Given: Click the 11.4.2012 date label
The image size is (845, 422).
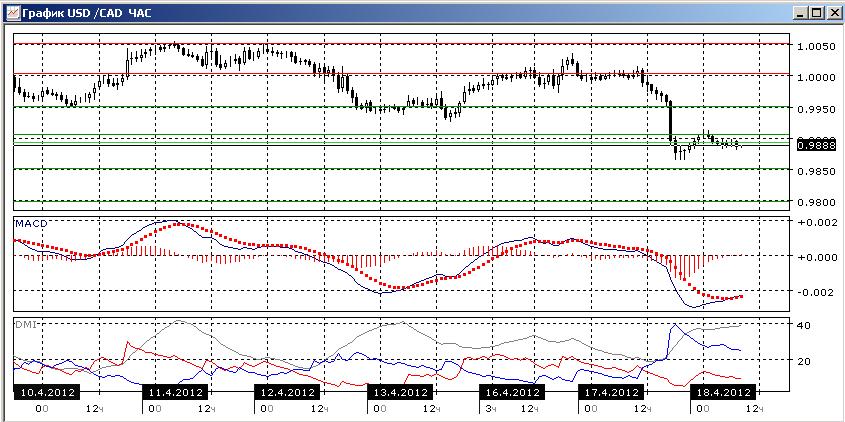Looking at the screenshot, I should pyautogui.click(x=175, y=392).
